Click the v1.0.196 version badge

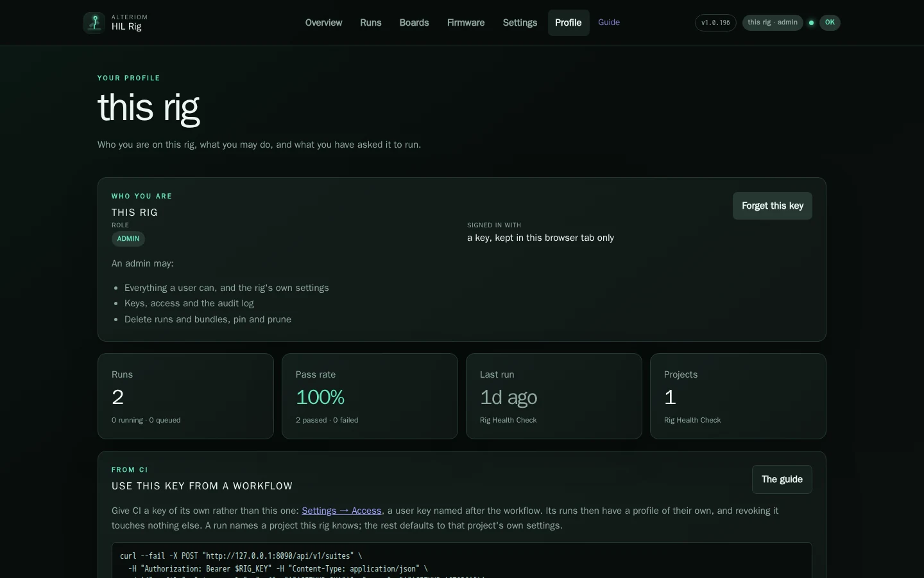coord(715,22)
